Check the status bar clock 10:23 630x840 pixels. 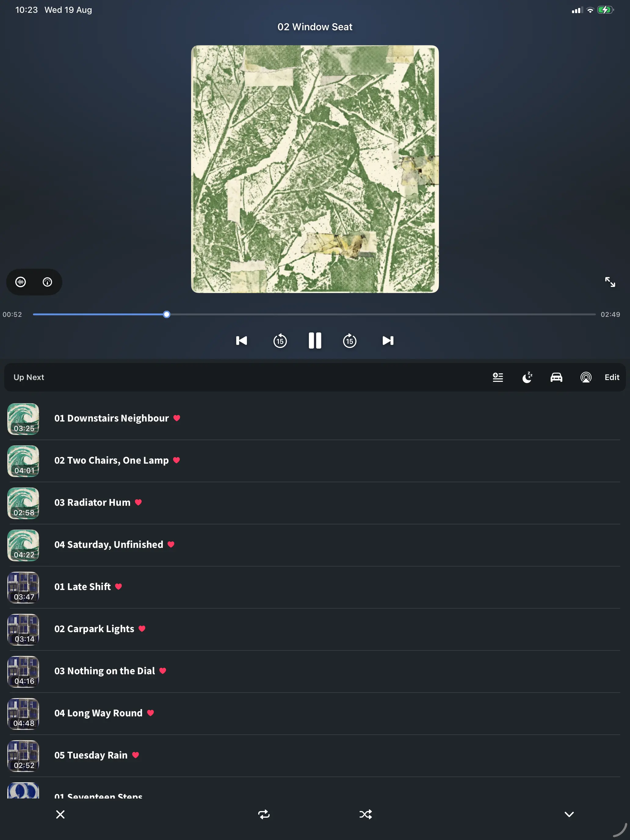tap(27, 10)
